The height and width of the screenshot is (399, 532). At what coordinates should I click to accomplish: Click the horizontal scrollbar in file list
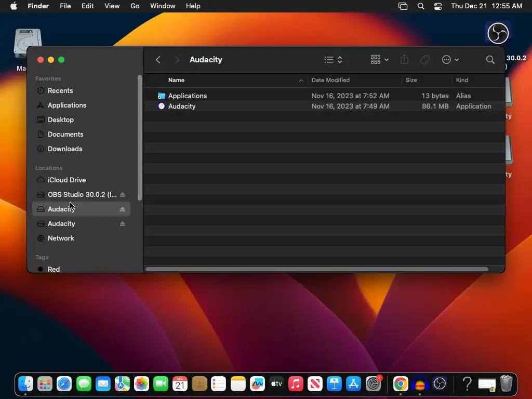[317, 269]
